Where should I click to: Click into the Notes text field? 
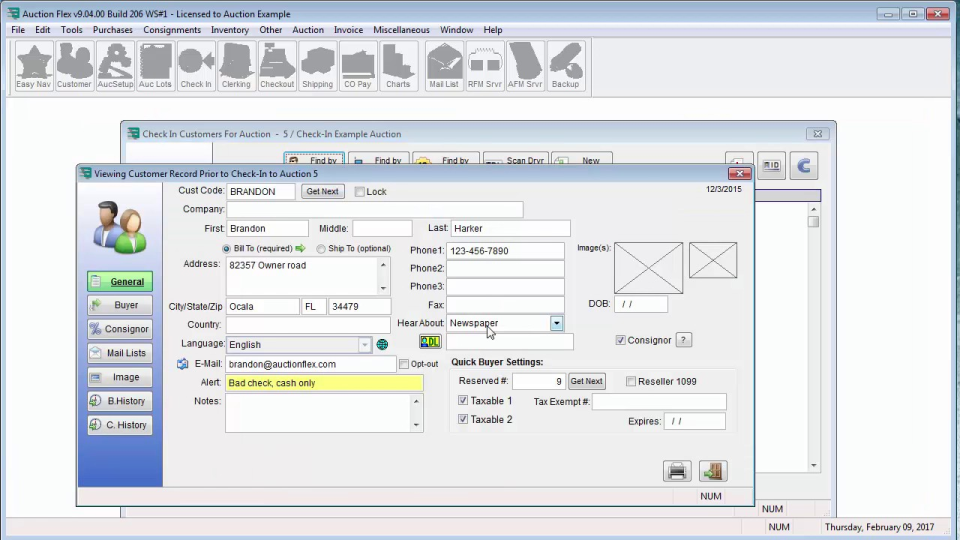click(318, 412)
